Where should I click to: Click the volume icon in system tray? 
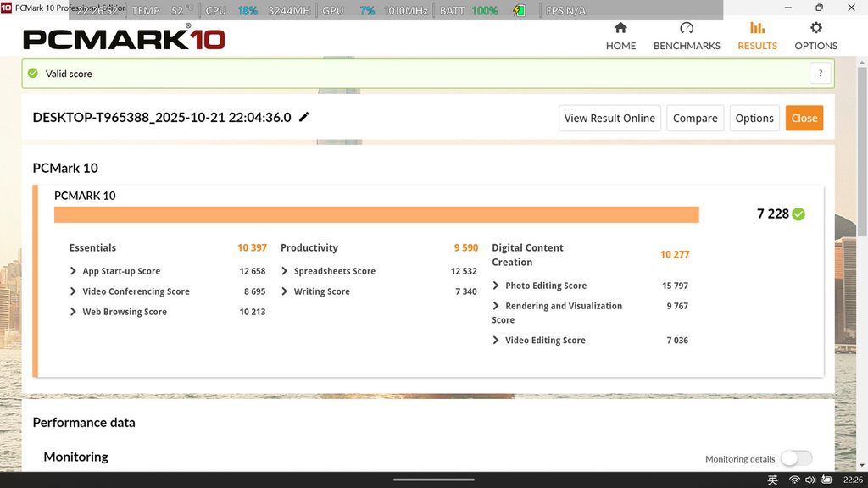[810, 480]
